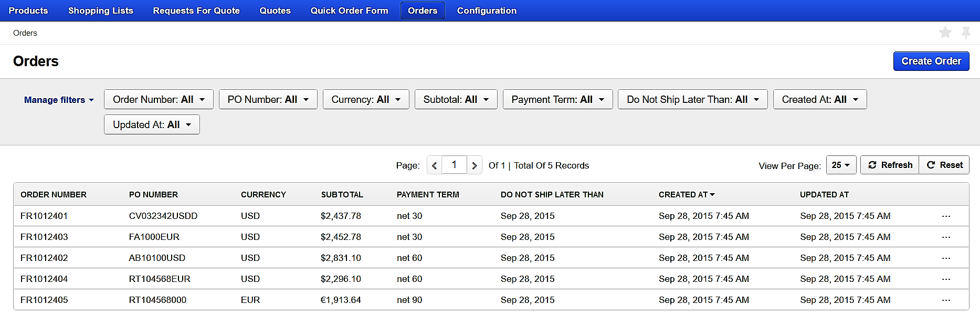Screen dimensions: 980x315
Task: Open the Payment Term filter dropdown
Action: click(557, 99)
